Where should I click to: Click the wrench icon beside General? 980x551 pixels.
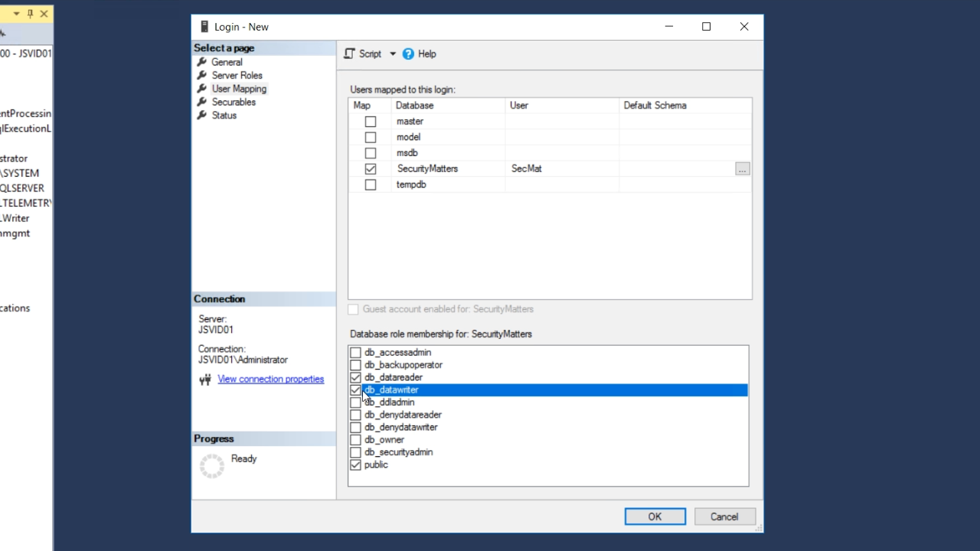[202, 62]
